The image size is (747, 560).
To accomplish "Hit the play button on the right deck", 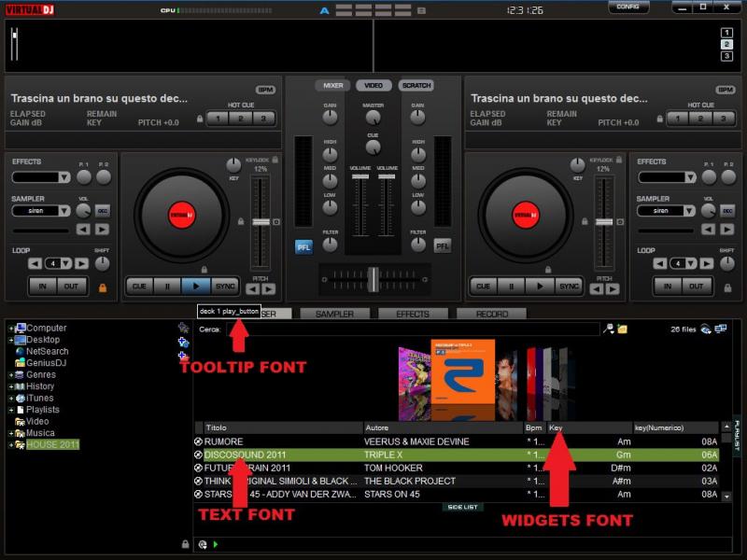I will coord(540,287).
